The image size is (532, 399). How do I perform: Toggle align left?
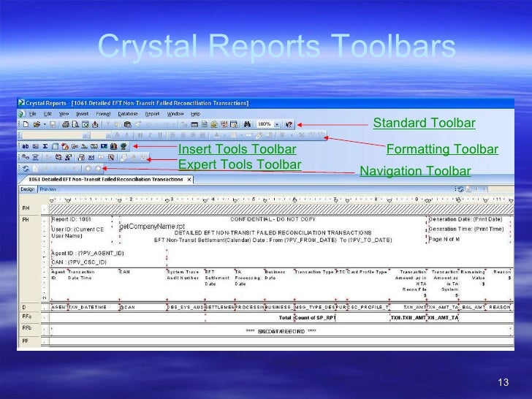(x=172, y=135)
